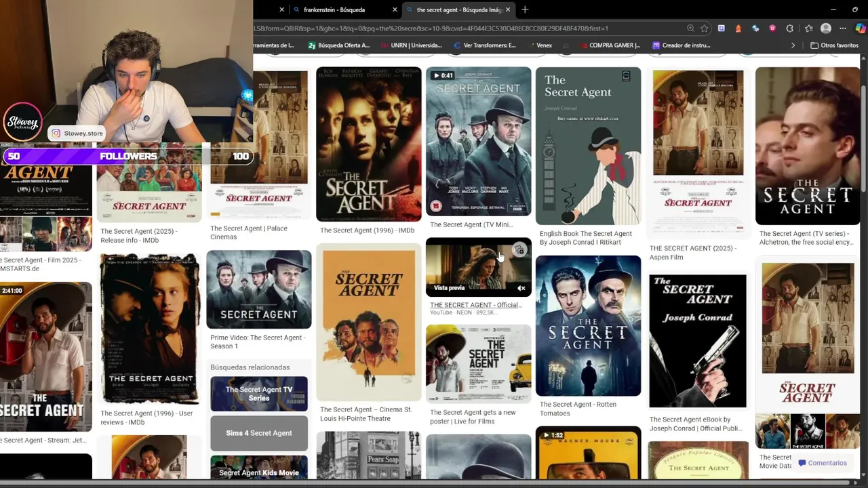The image size is (868, 488).
Task: Open the browser profile avatar
Action: click(x=825, y=28)
